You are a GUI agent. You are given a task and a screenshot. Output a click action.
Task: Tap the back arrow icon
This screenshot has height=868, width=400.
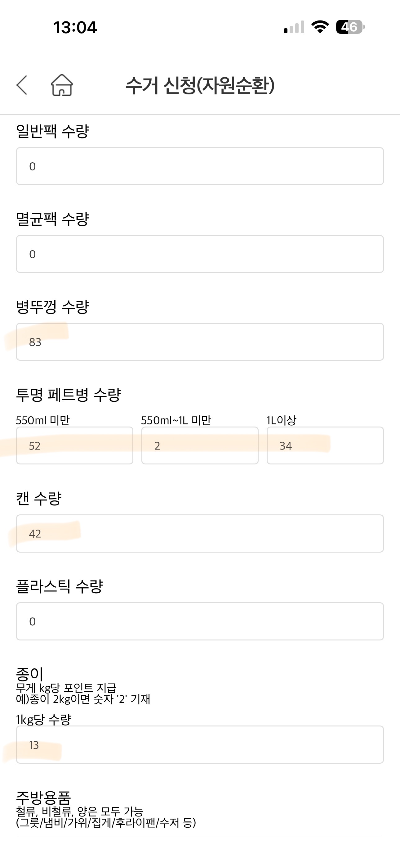[x=22, y=85]
